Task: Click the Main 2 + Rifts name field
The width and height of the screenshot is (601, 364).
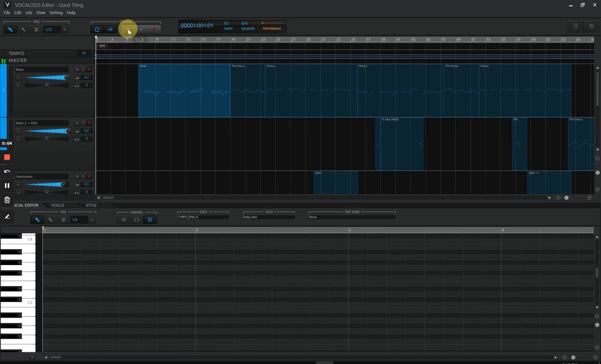Action: click(41, 123)
